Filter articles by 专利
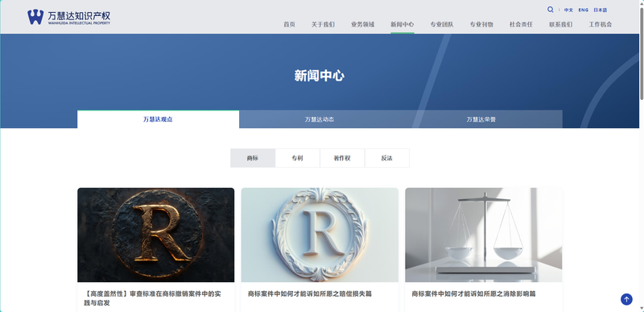Image resolution: width=644 pixels, height=312 pixels. point(297,158)
